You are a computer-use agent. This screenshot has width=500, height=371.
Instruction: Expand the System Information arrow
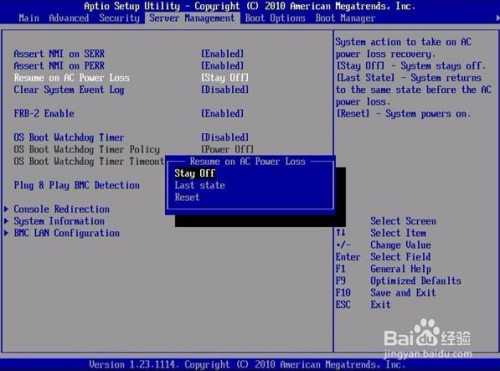pyautogui.click(x=6, y=221)
